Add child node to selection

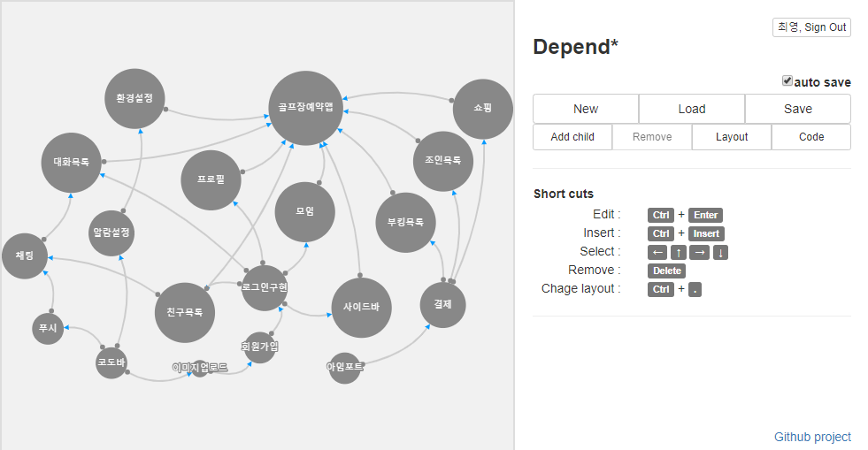click(x=572, y=136)
